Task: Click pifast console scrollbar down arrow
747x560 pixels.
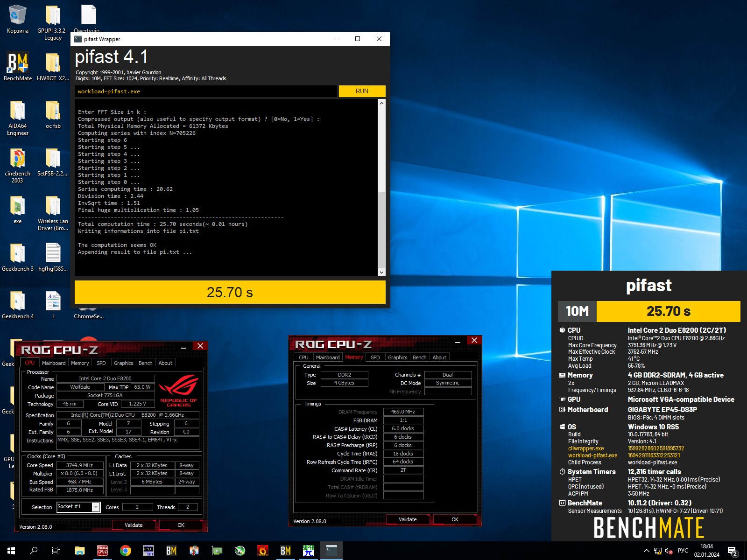Action: 381,272
